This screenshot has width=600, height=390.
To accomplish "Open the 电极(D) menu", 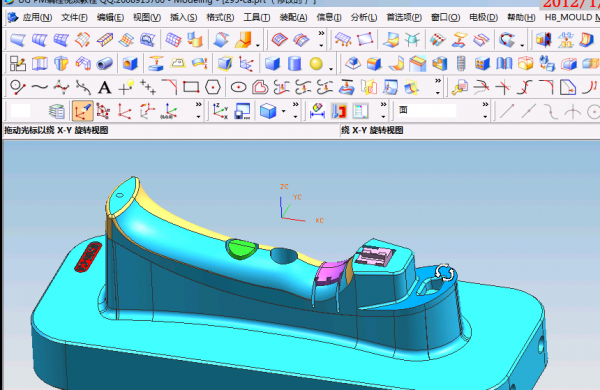I will click(x=484, y=18).
